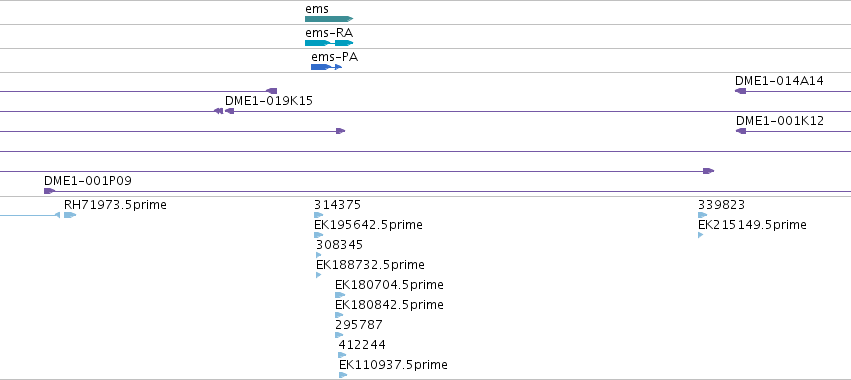Viewport: 851px width, 380px height.
Task: Select the ems gene arrow glyph
Action: 329,19
